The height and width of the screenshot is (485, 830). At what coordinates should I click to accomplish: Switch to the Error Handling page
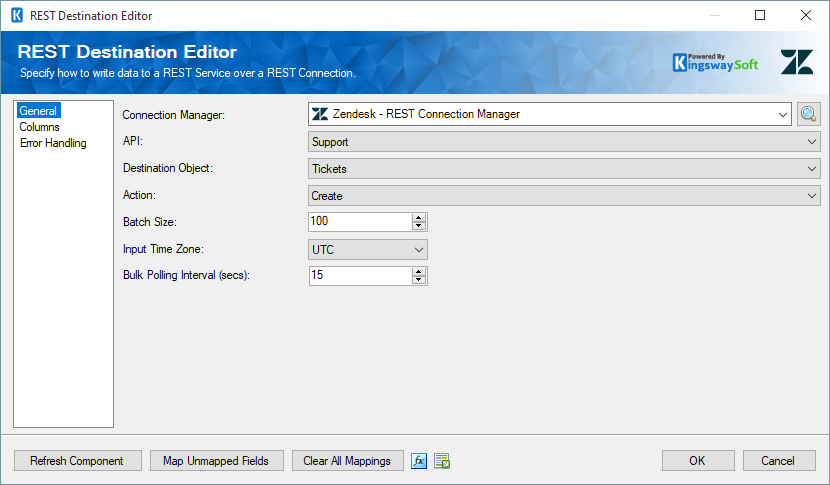click(x=53, y=143)
